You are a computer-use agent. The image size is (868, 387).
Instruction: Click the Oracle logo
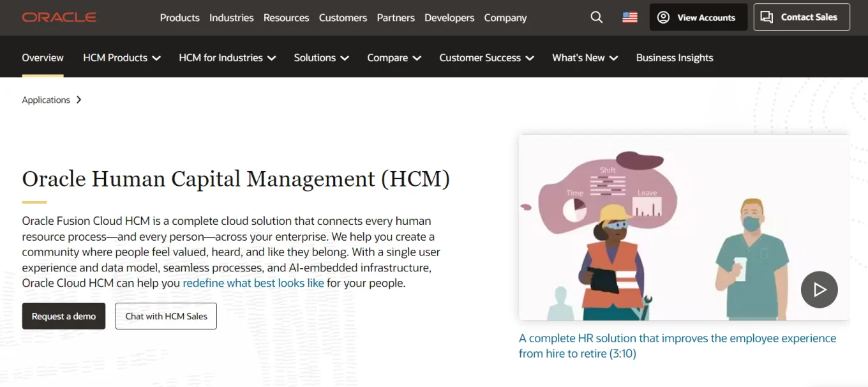tap(59, 17)
